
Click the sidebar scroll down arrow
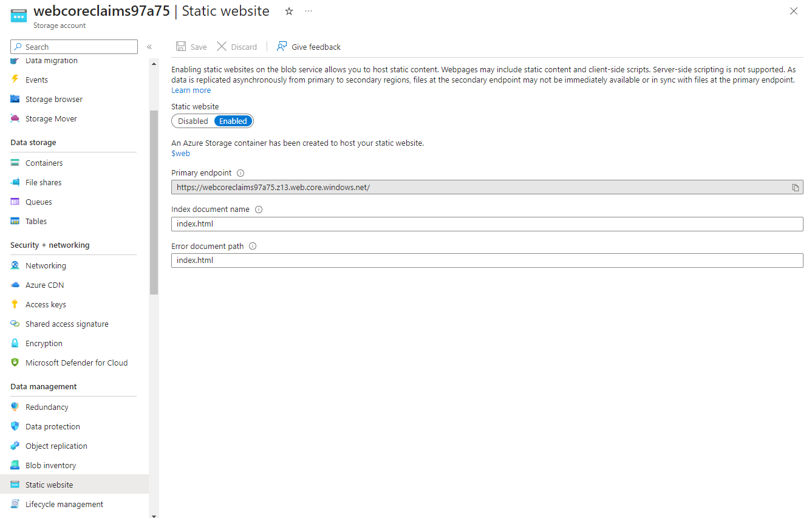[154, 516]
